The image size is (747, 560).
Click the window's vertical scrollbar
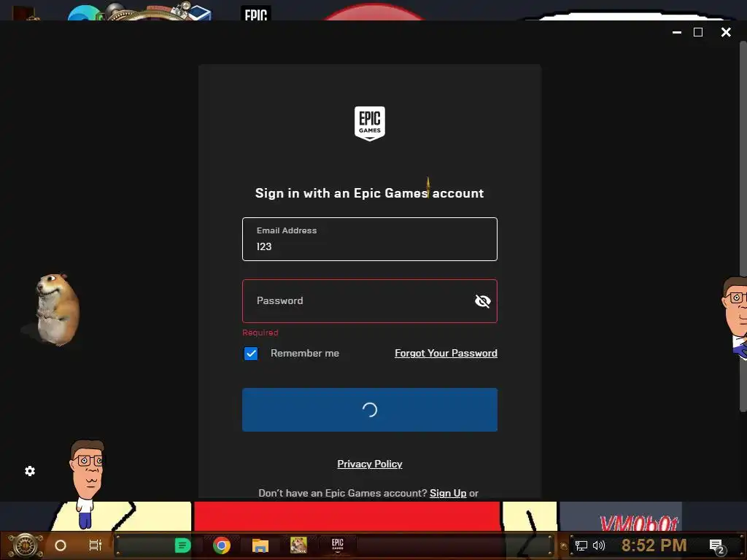pyautogui.click(x=743, y=227)
